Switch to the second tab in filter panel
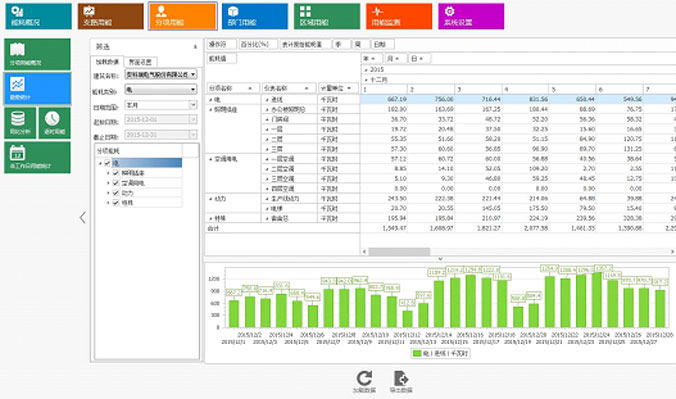Image resolution: width=676 pixels, height=399 pixels. [140, 62]
